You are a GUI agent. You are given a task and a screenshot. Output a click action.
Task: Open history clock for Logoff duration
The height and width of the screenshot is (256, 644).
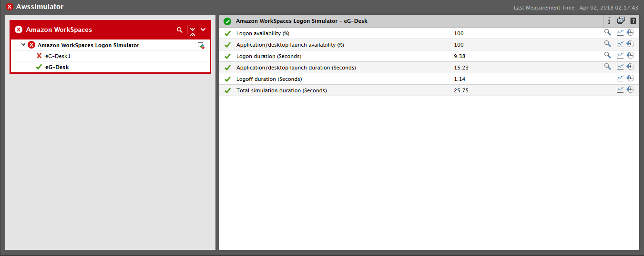pos(630,78)
